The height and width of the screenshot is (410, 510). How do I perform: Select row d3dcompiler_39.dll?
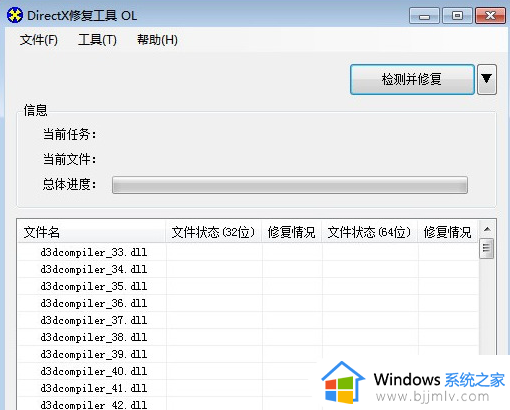tap(248, 354)
